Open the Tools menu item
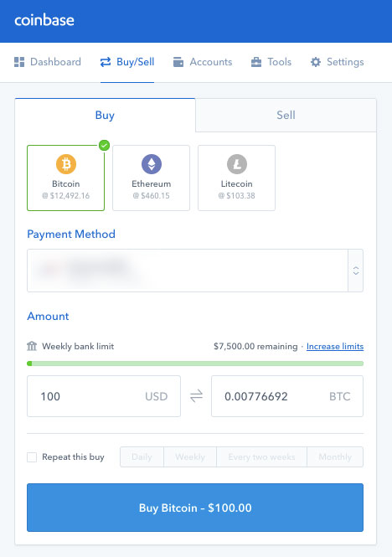Viewport: 392px width, 557px height. (x=271, y=62)
